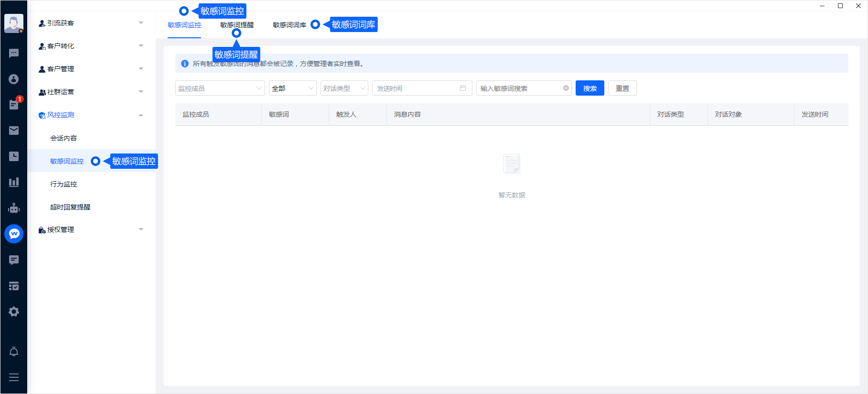The height and width of the screenshot is (394, 868).
Task: Click the notification bell icon
Action: (14, 352)
